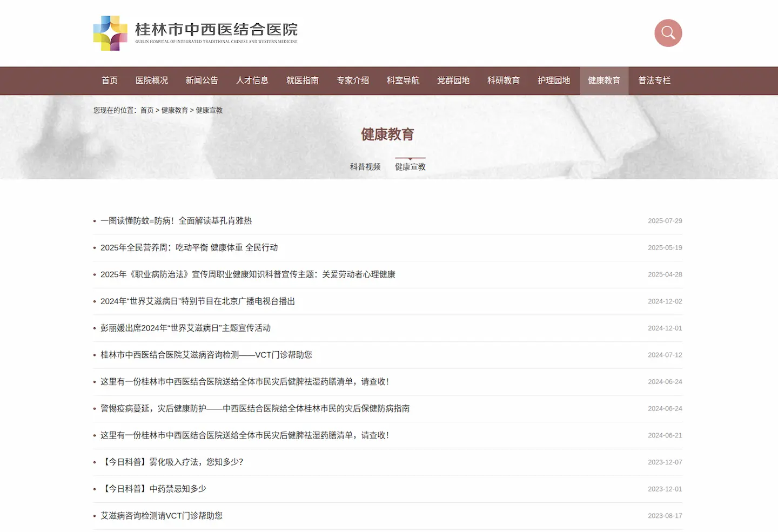This screenshot has height=532, width=778.
Task: Open 桂林市中西医结合医院艾滋病咨询检测 article
Action: pyautogui.click(x=206, y=355)
